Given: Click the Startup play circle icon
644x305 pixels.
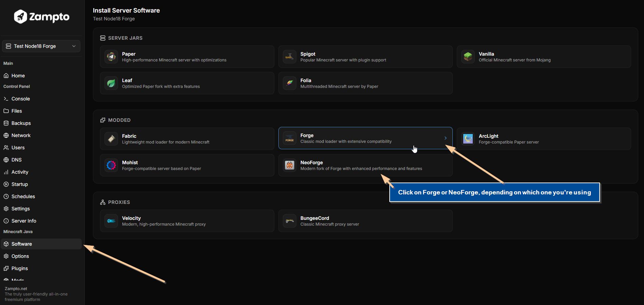Looking at the screenshot, I should (x=6, y=184).
